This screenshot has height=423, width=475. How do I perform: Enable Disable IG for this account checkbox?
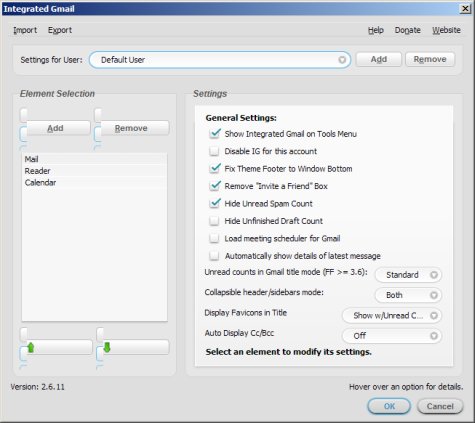pyautogui.click(x=214, y=151)
